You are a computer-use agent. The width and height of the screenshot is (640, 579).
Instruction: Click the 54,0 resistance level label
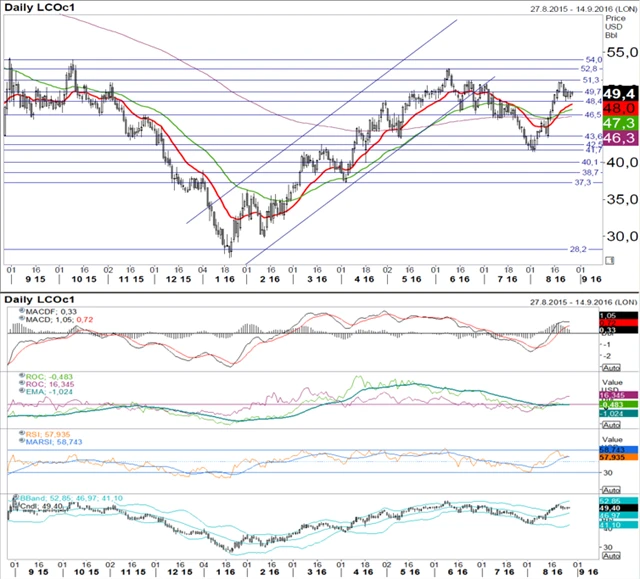(590, 59)
